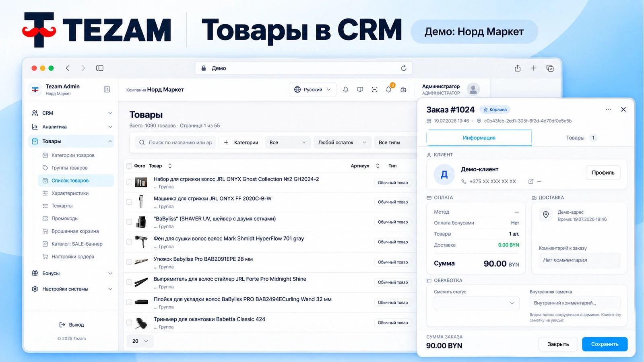Click the Сохранить button
This screenshot has width=644, height=362.
(x=605, y=344)
